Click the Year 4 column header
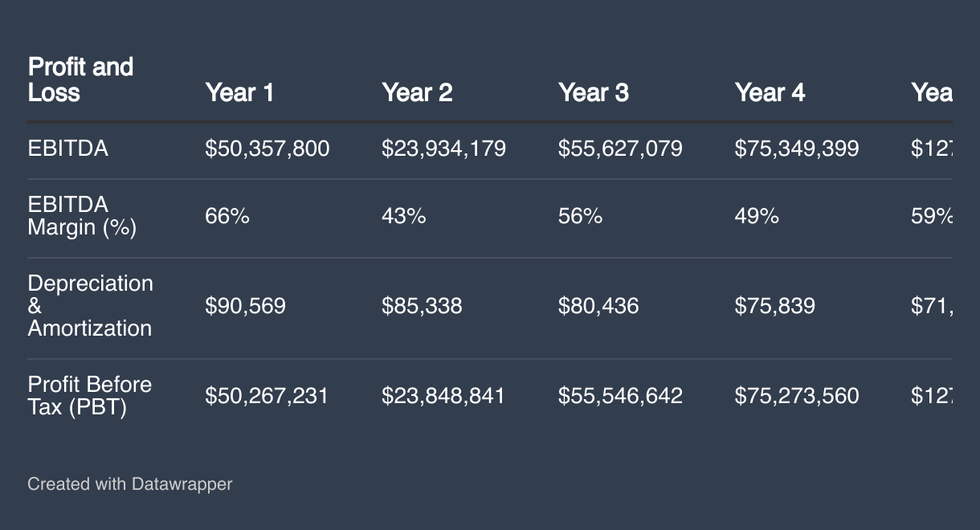This screenshot has width=980, height=530. point(770,93)
